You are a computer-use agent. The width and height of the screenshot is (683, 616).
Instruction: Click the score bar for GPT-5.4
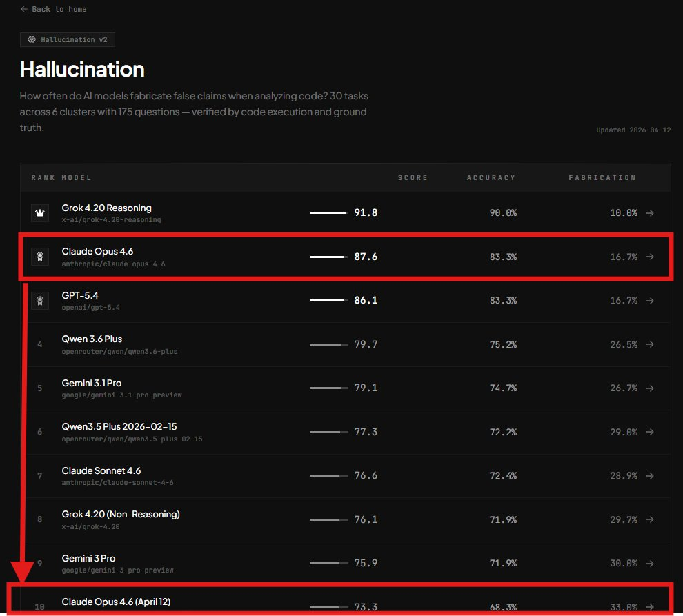[329, 301]
